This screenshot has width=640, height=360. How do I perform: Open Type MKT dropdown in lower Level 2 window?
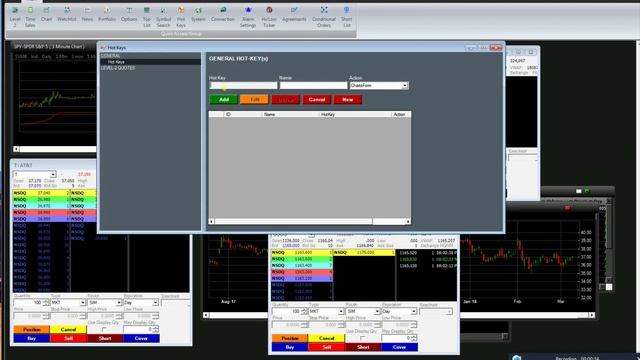[341, 311]
